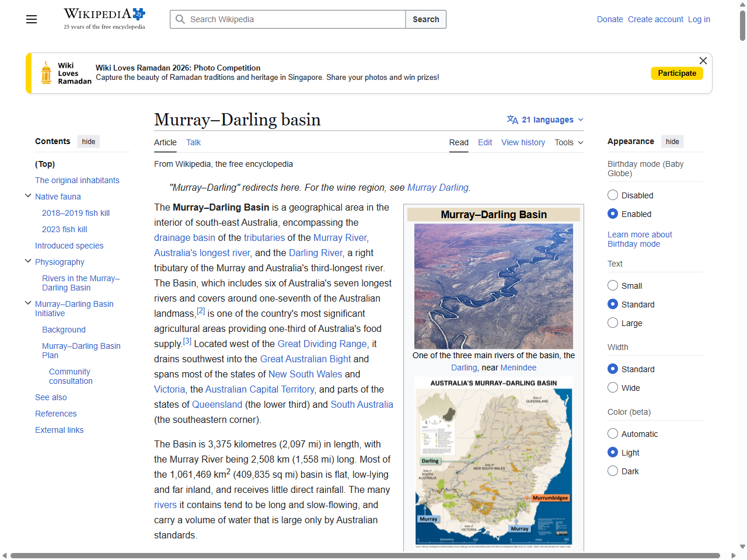The image size is (747, 560).
Task: Open the Murray Darling wine region link
Action: click(x=438, y=187)
